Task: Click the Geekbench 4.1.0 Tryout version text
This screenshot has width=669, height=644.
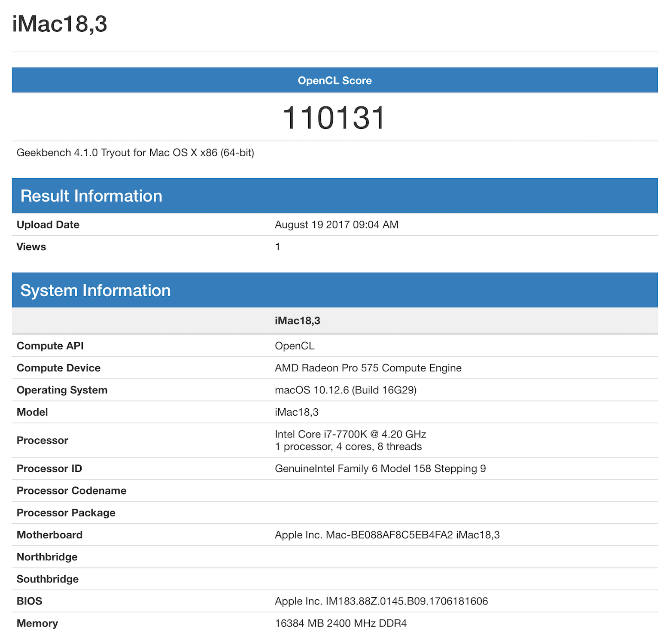Action: [135, 153]
